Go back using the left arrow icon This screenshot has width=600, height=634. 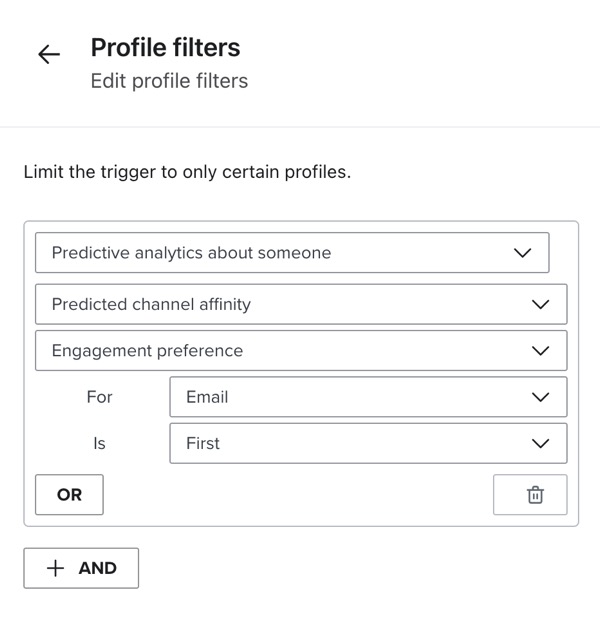[x=48, y=55]
